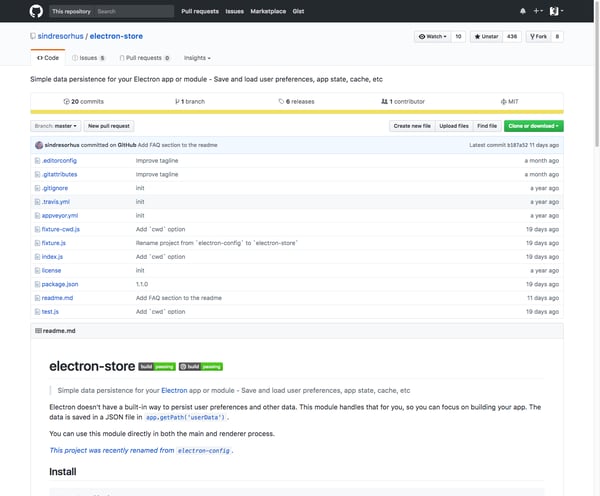Expand the Clone or download dropdown
600x496 pixels.
[x=533, y=126]
